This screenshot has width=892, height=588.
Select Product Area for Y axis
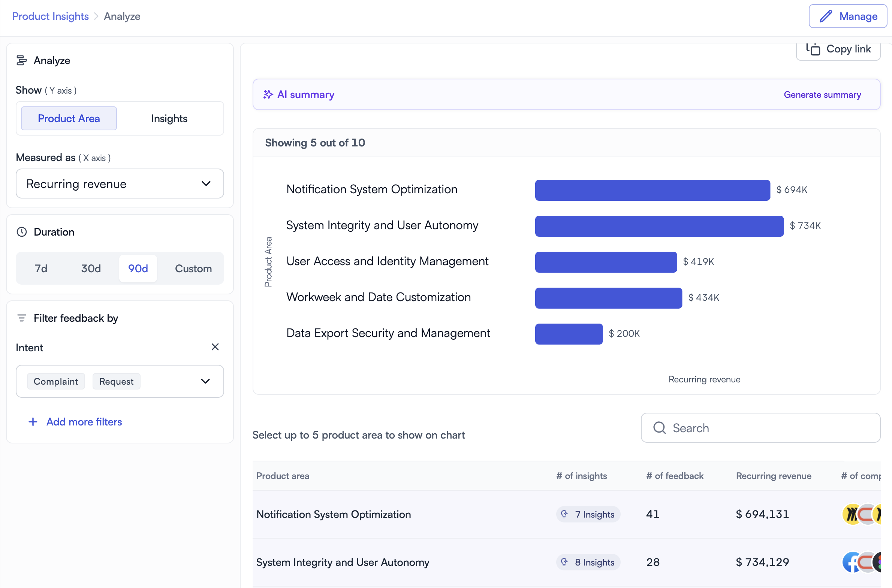(69, 118)
